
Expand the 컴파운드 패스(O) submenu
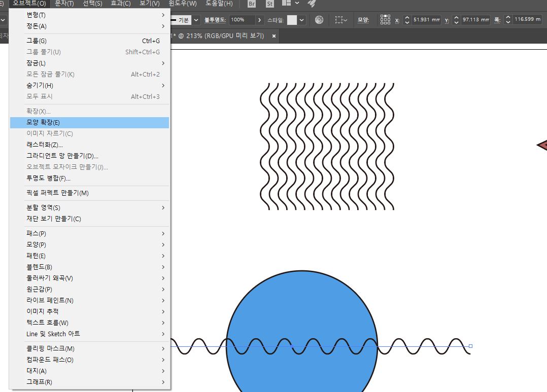pyautogui.click(x=90, y=360)
